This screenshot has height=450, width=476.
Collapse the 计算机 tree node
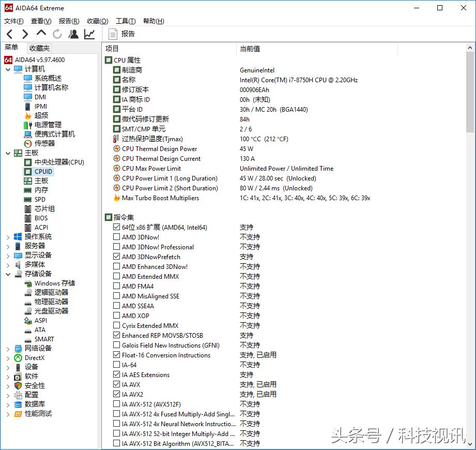(x=8, y=70)
